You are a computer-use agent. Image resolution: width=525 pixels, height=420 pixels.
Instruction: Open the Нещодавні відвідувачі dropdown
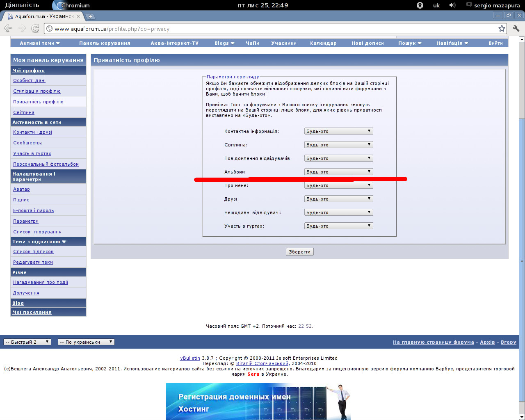pos(338,212)
